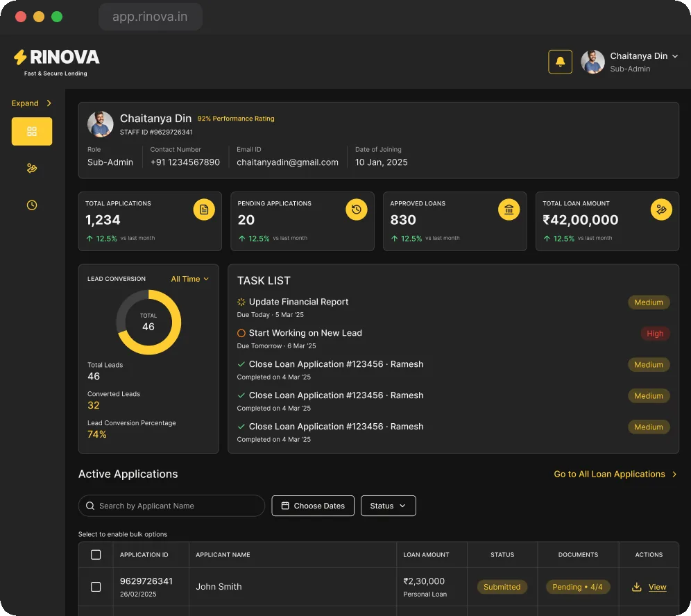Viewport: 691px width, 616px height.
Task: Click the Loan Amount column header
Action: point(426,555)
